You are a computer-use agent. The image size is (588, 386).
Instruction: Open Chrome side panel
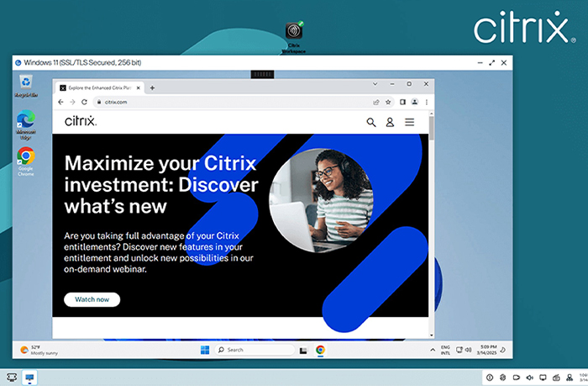click(x=402, y=102)
